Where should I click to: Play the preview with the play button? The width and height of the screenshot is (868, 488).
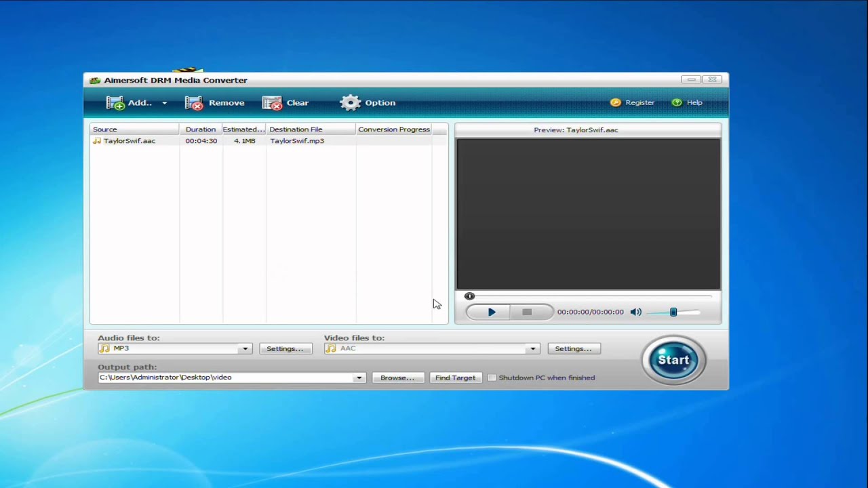(x=492, y=312)
